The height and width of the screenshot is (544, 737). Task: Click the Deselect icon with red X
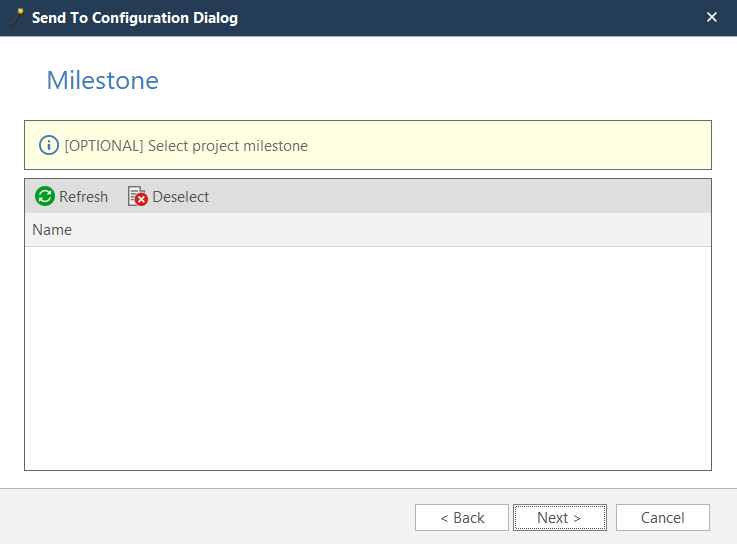click(138, 197)
